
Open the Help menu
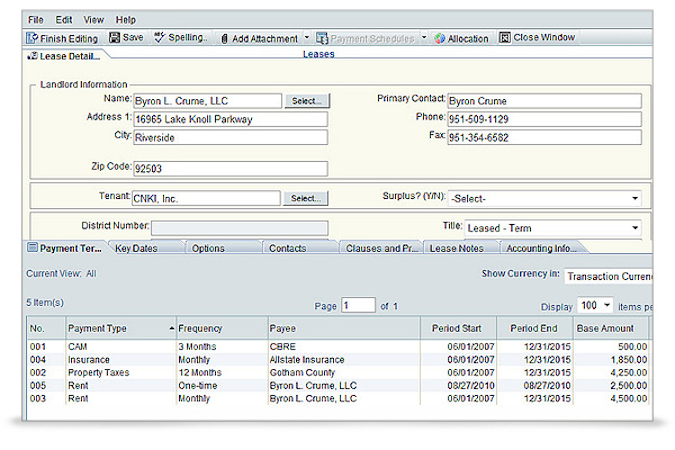[125, 20]
